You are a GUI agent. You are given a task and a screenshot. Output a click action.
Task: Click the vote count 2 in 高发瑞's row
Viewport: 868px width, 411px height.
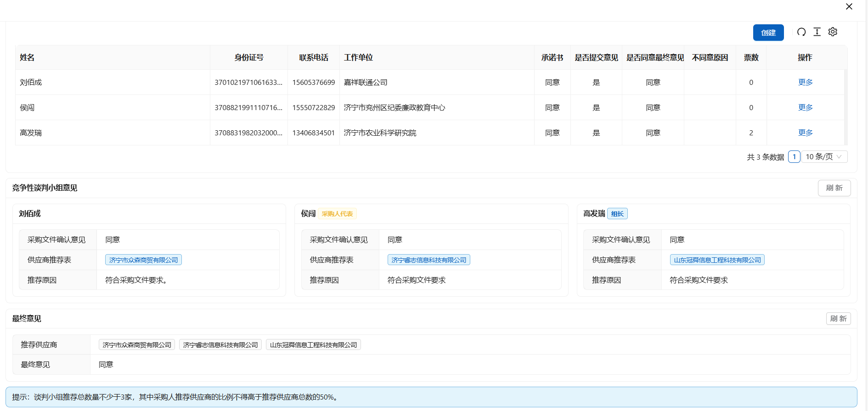751,133
